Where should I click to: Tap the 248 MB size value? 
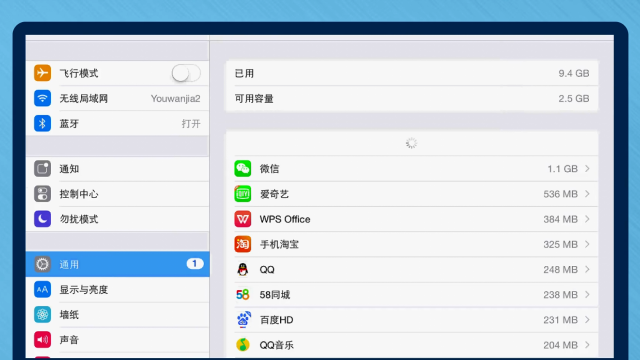click(x=560, y=270)
